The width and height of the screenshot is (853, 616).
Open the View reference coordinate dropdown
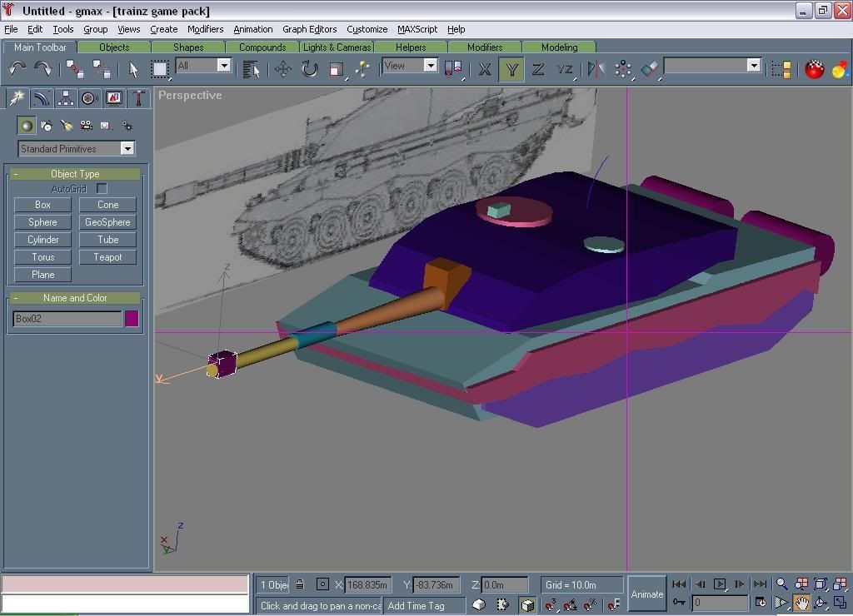click(x=430, y=66)
